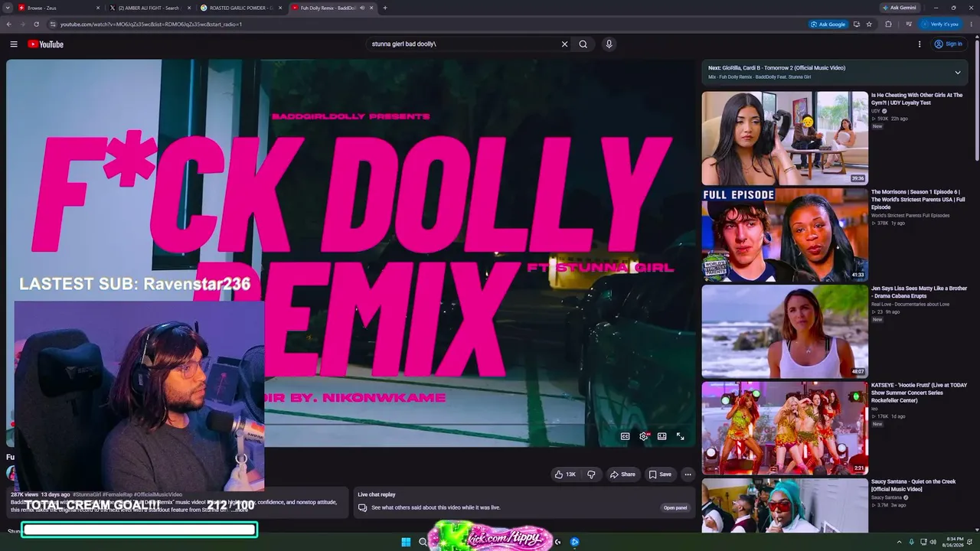The width and height of the screenshot is (980, 551).
Task: Bookmark this page with the star
Action: click(869, 24)
